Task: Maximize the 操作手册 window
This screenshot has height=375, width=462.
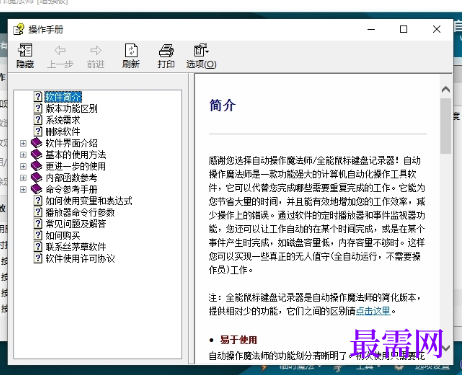Action: click(403, 29)
